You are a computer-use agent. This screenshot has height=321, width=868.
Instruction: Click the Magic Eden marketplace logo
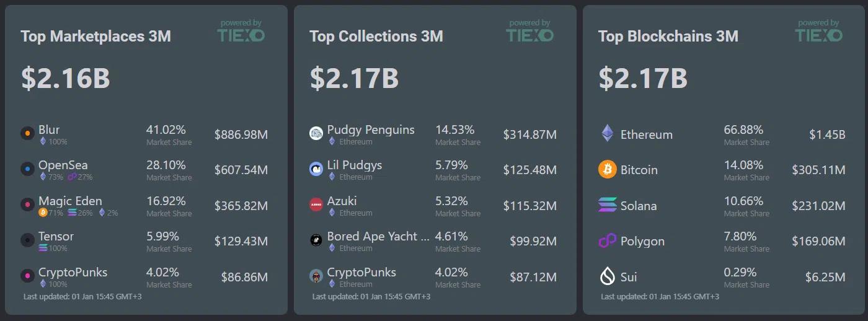[27, 204]
